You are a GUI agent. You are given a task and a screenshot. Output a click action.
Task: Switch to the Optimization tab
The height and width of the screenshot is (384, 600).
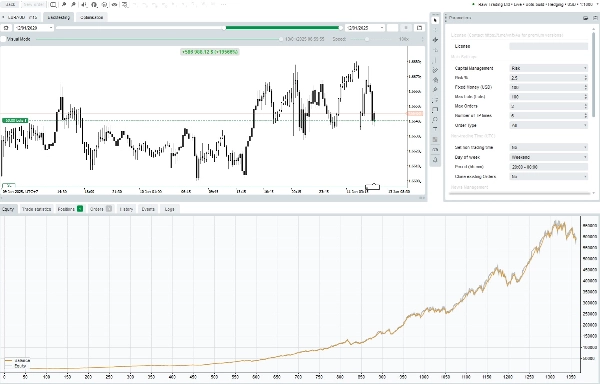click(91, 17)
